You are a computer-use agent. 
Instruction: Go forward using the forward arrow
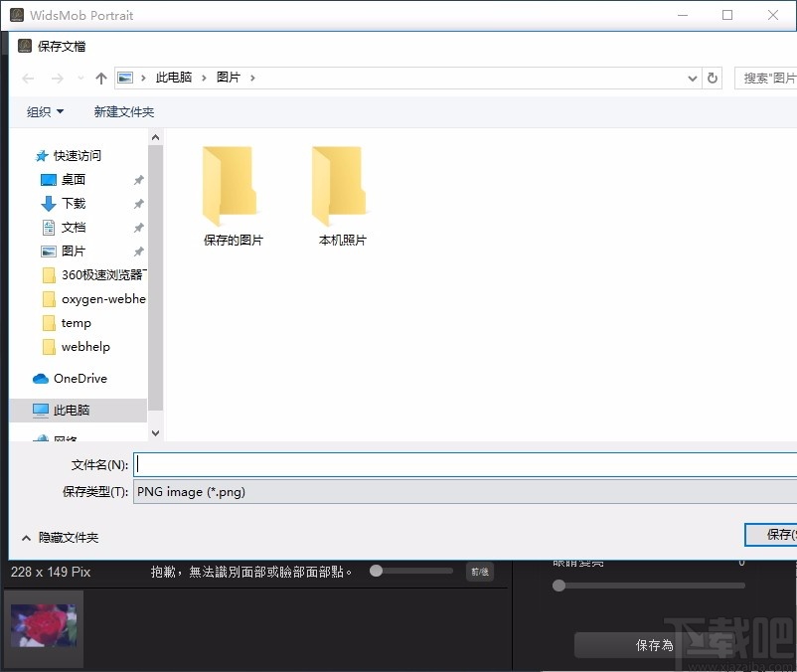pos(58,79)
